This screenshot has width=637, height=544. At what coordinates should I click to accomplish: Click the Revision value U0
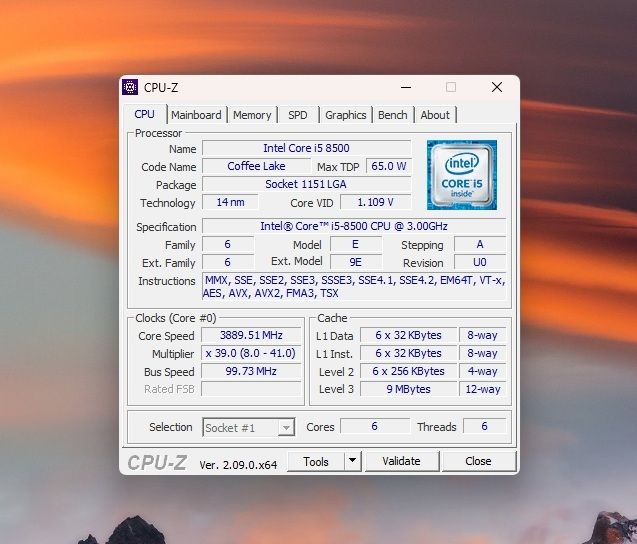click(480, 262)
